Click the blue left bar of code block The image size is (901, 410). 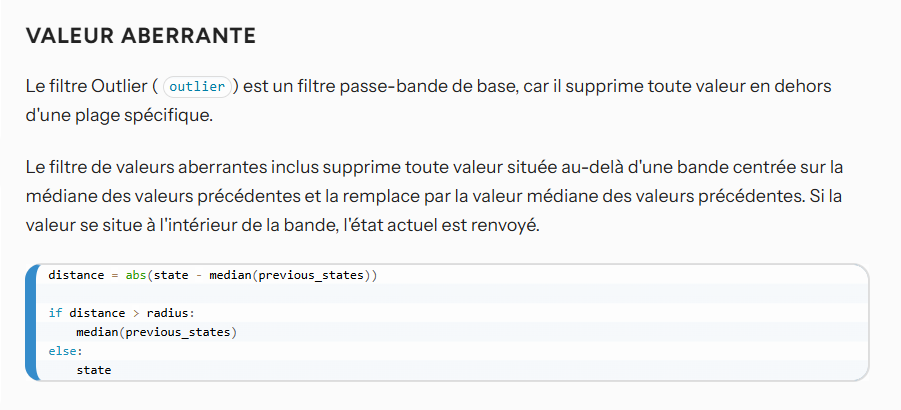32,322
